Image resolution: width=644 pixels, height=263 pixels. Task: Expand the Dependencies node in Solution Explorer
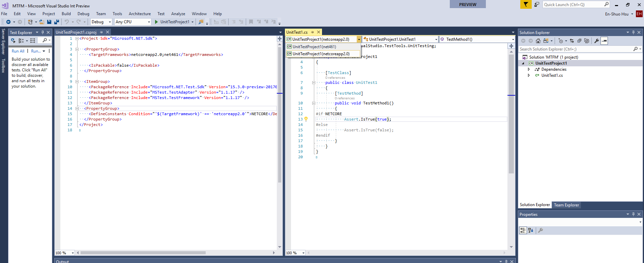(x=529, y=69)
